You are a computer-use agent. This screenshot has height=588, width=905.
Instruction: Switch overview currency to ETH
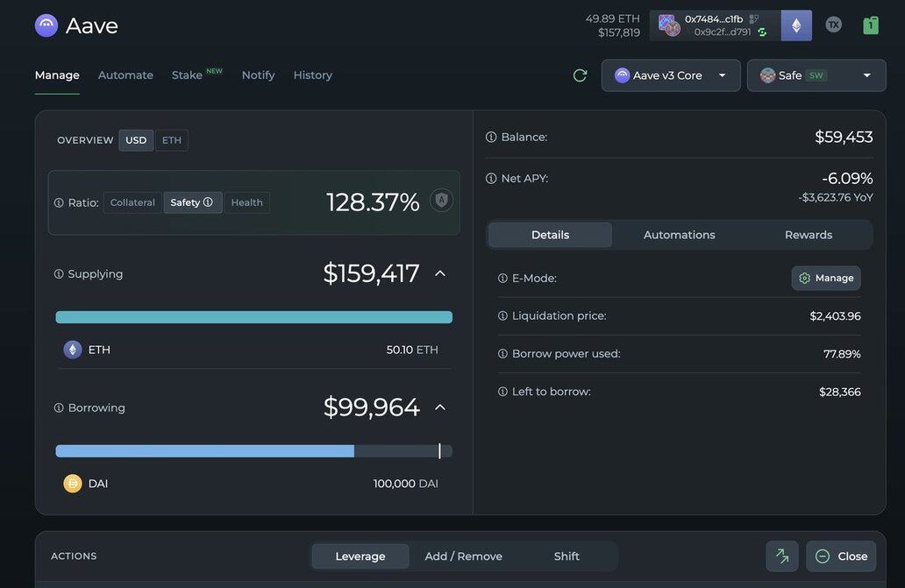tap(172, 140)
